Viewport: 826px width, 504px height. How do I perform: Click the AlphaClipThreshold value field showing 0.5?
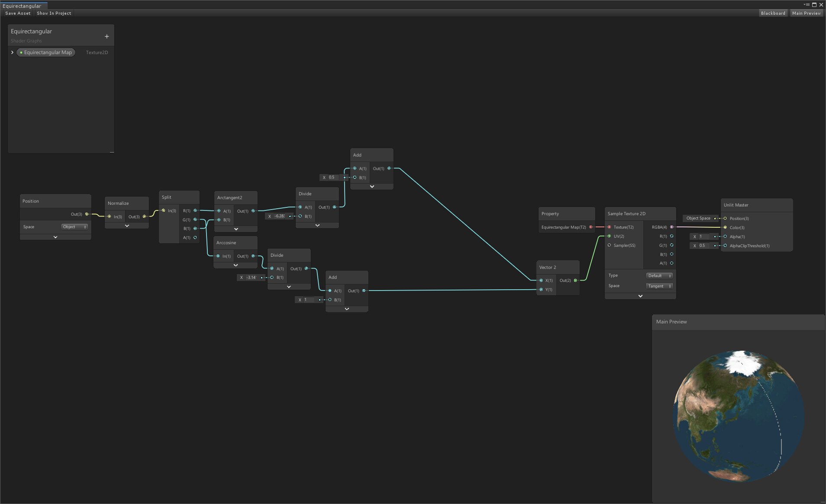pyautogui.click(x=704, y=246)
